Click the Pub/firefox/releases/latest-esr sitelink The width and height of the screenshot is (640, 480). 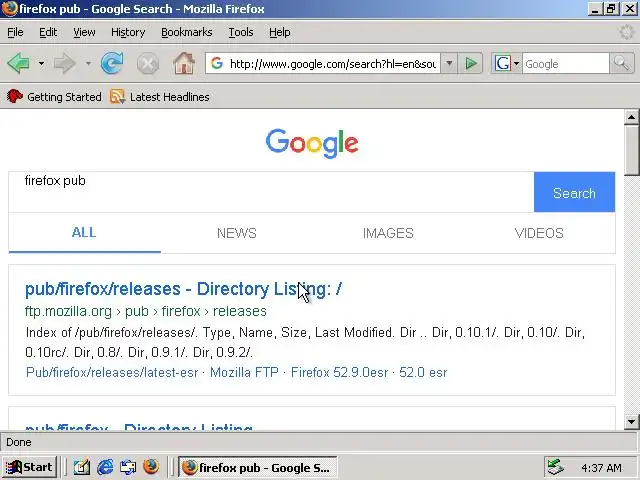pos(112,372)
